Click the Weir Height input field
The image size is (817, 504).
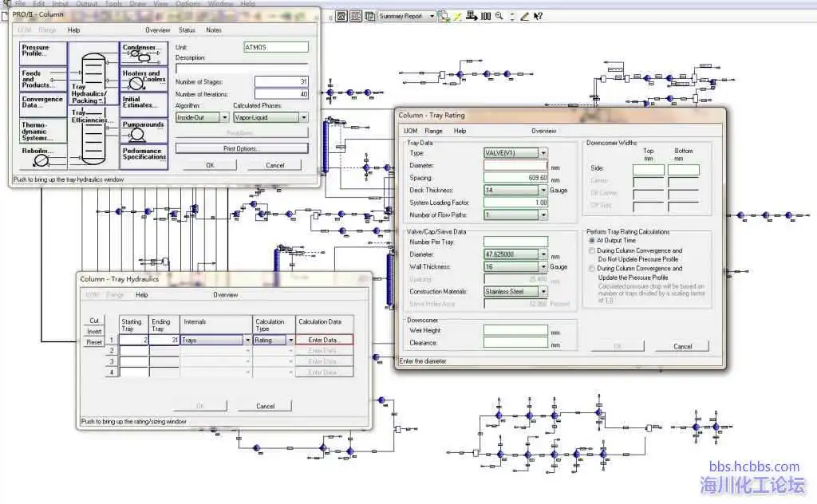pos(515,331)
